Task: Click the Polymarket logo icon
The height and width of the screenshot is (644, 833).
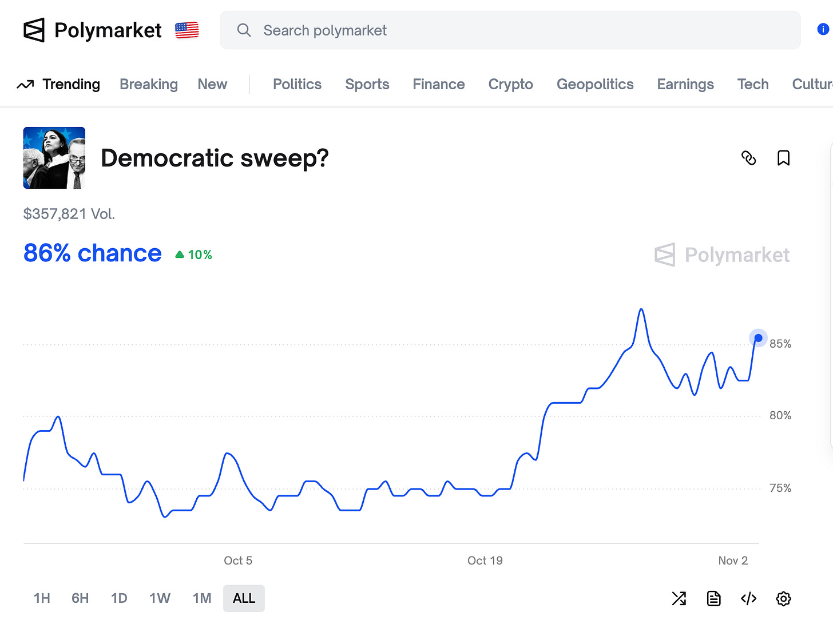Action: (x=34, y=30)
